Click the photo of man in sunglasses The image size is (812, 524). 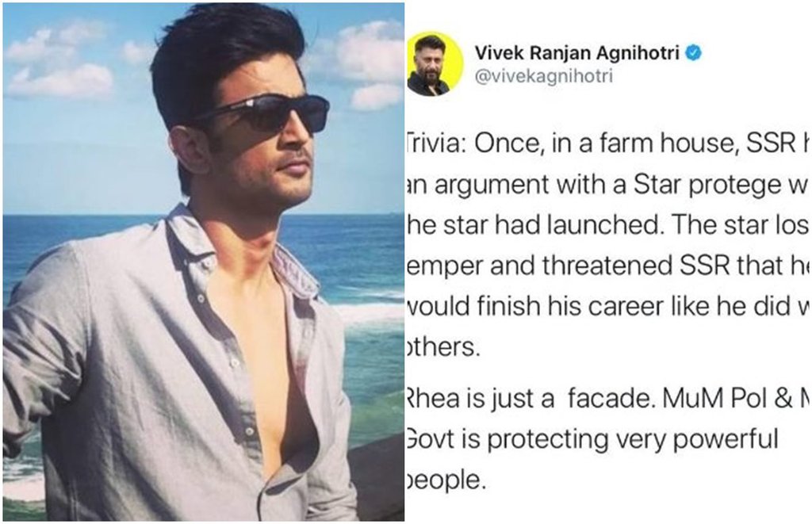click(x=204, y=262)
